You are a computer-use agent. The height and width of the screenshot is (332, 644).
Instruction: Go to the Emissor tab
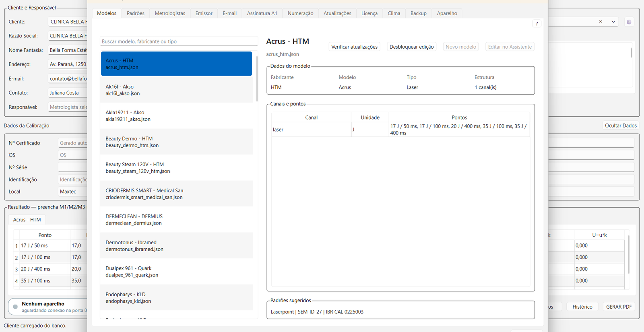tap(204, 13)
